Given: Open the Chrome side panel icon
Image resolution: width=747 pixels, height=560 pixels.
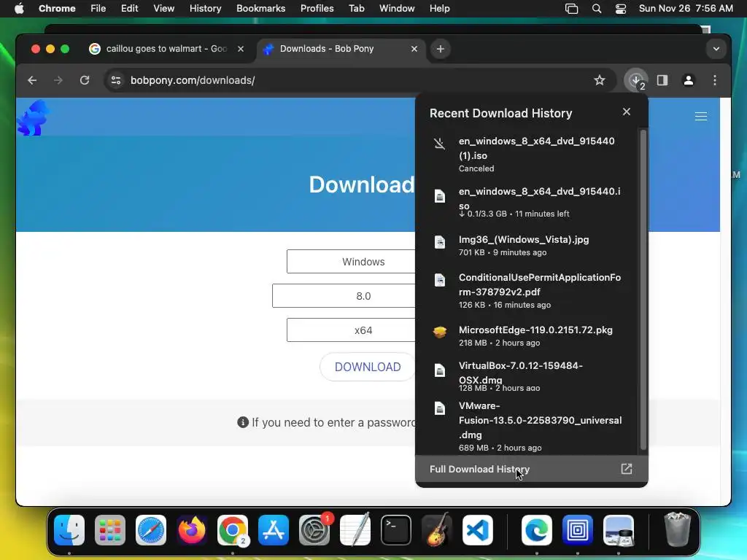Looking at the screenshot, I should point(662,80).
